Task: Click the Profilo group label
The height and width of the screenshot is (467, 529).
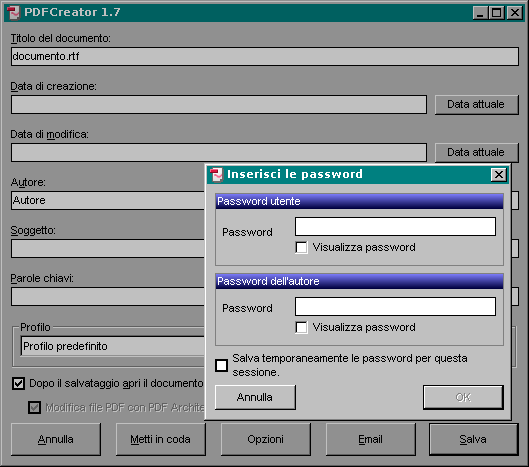Action: 35,327
